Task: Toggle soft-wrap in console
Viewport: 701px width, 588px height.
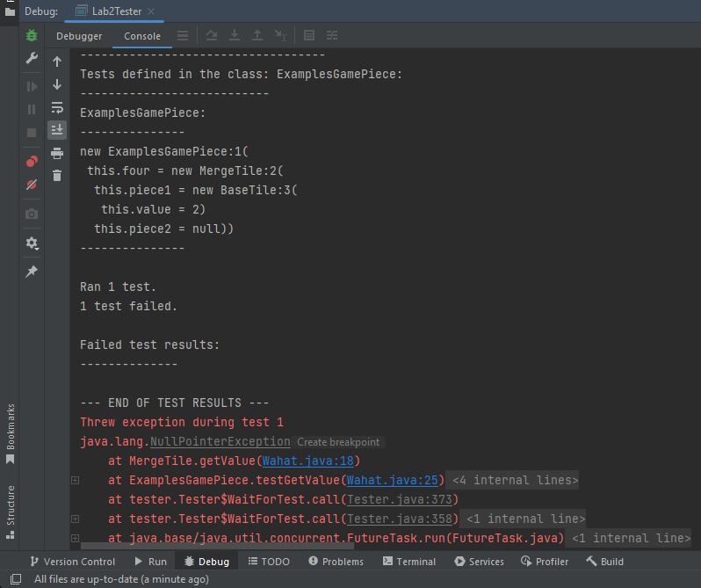Action: [x=57, y=107]
